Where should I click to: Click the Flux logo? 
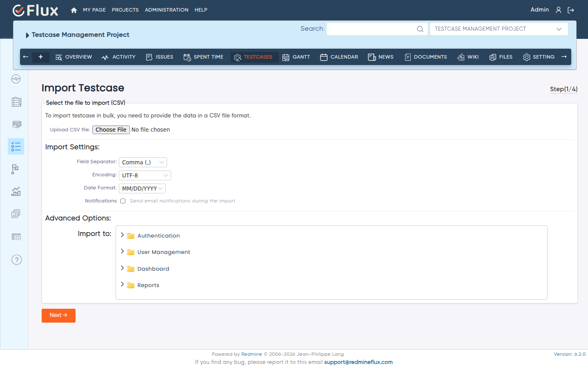pos(36,10)
